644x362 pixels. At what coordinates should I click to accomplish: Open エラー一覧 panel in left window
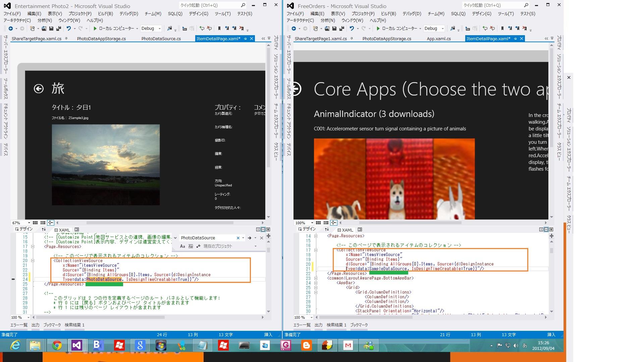[x=19, y=325]
